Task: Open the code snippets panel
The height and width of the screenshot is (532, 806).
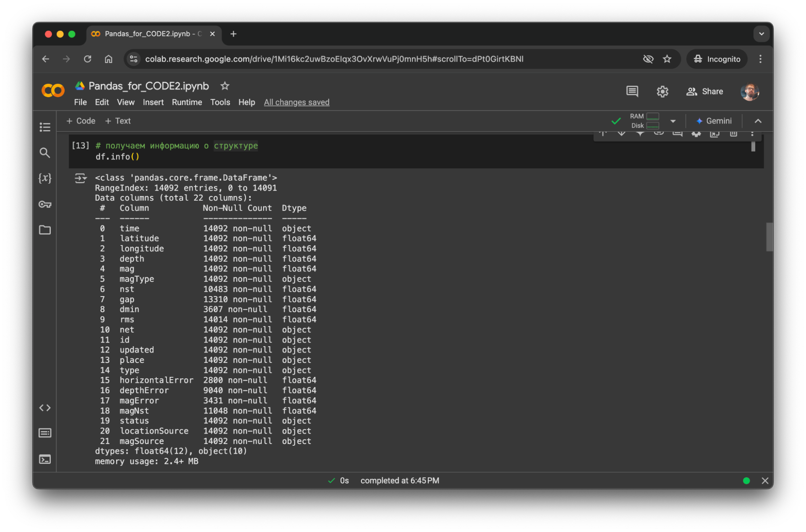Action: (x=45, y=407)
